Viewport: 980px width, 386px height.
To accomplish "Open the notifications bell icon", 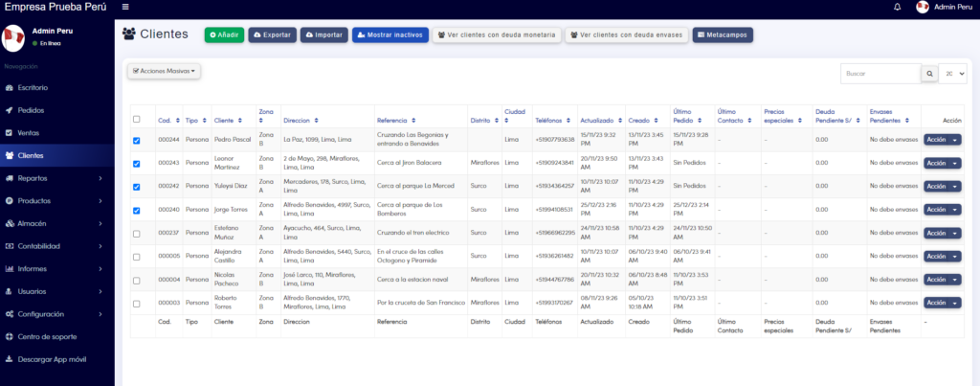I will (x=898, y=7).
